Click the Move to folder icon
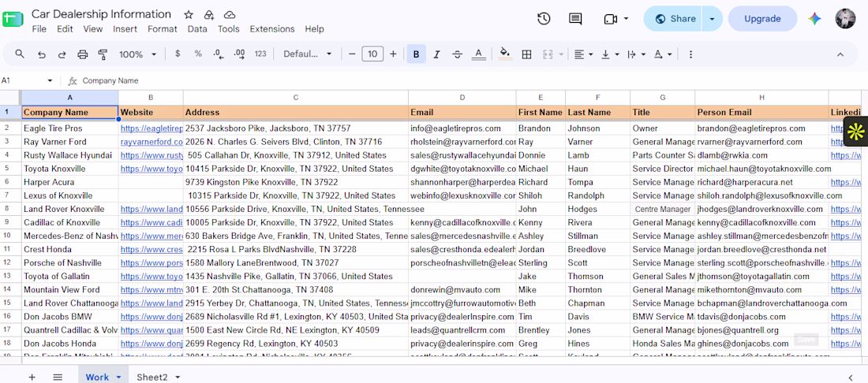Image resolution: width=868 pixels, height=383 pixels. pos(208,15)
